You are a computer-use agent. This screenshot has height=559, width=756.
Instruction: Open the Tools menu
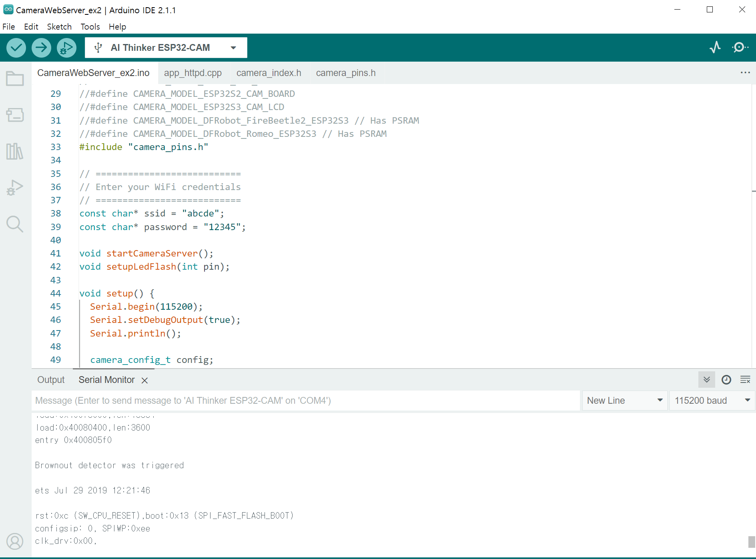(90, 27)
